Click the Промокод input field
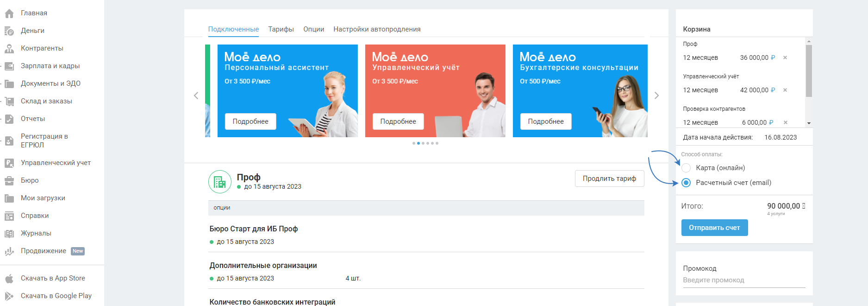Screen dimensions: 868x306 pos(744,280)
